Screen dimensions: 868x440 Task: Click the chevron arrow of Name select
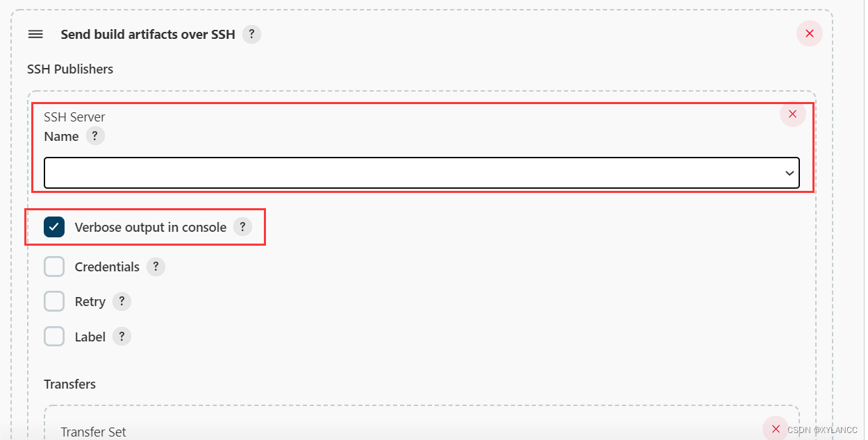tap(789, 174)
